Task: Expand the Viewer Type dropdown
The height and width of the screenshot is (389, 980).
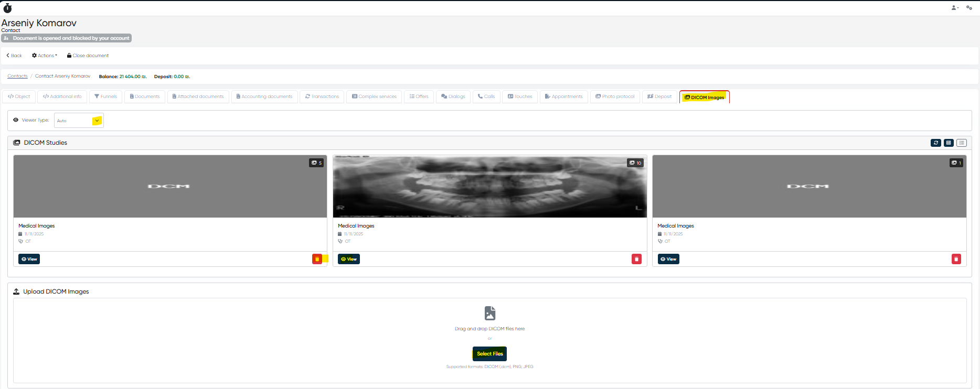Action: (97, 121)
